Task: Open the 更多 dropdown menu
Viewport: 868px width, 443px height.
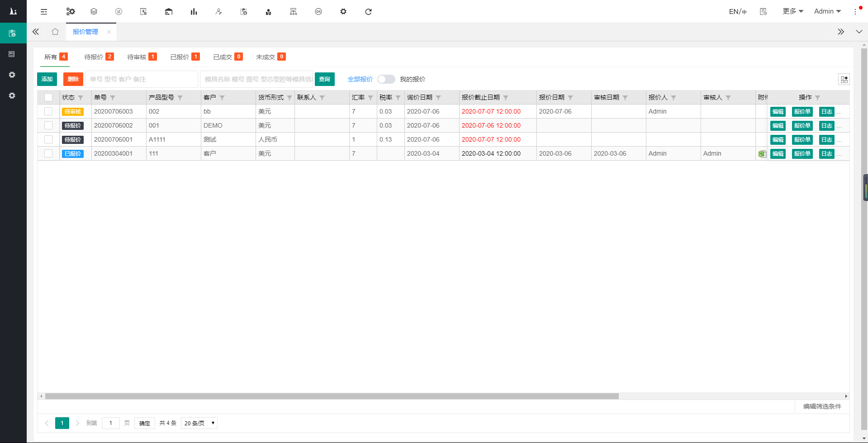Action: pyautogui.click(x=793, y=11)
